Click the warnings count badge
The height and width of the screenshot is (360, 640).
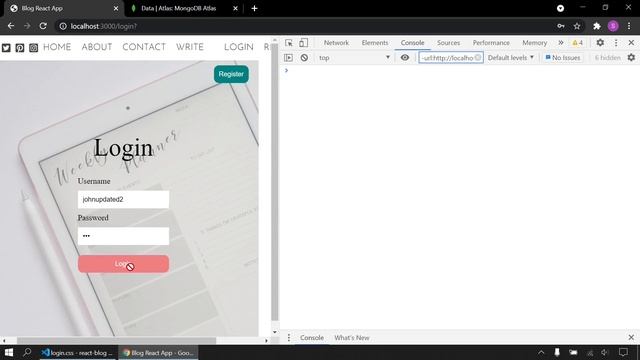578,42
